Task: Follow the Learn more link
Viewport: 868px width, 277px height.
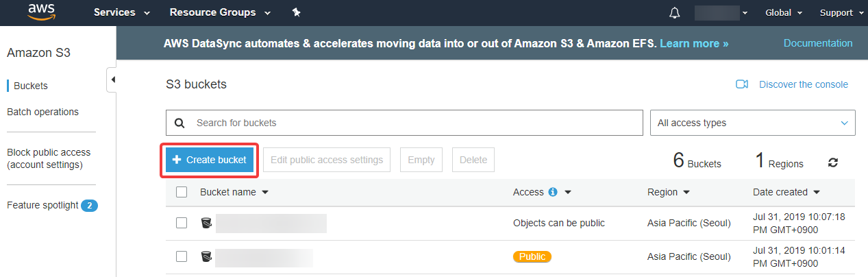Action: click(694, 43)
